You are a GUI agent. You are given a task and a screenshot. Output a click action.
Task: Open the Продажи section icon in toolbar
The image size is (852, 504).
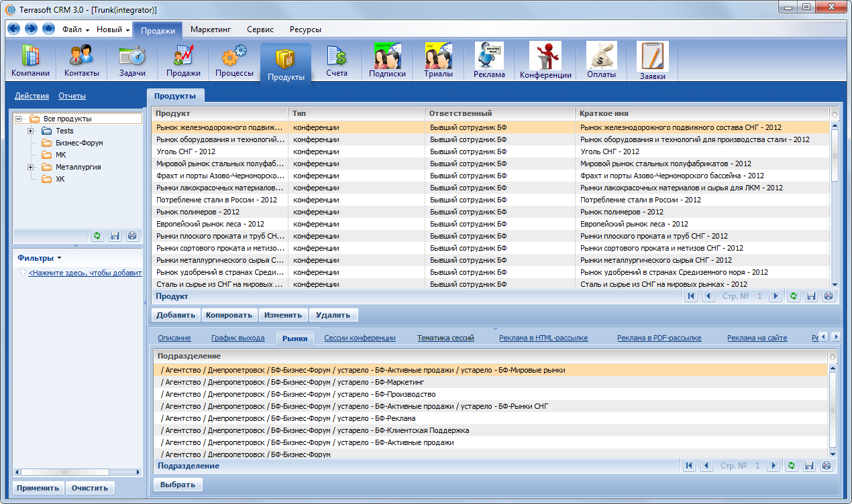[184, 62]
